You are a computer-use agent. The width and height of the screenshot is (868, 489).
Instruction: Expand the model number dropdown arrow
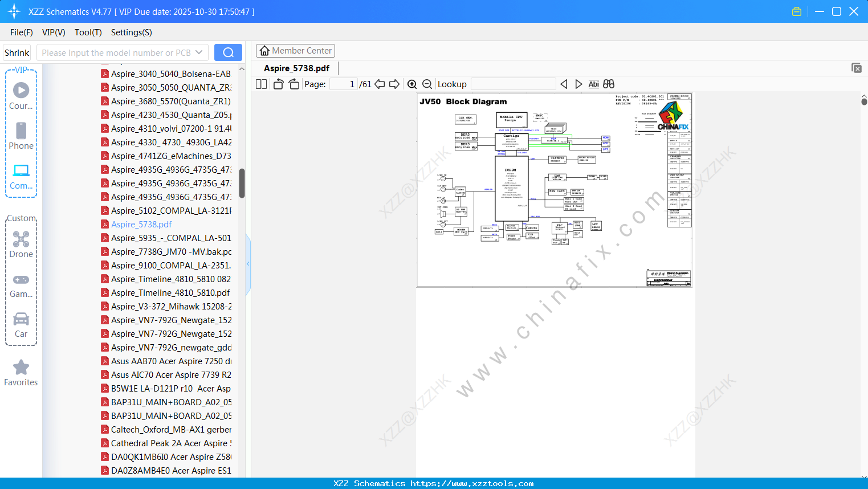click(x=199, y=52)
